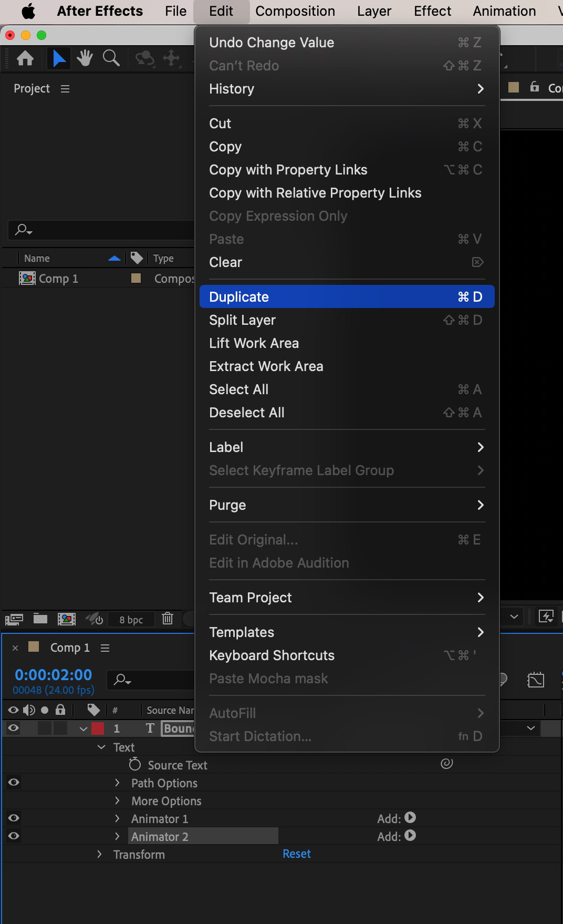Select the Hand tool
Screen dimensions: 563x924
[85, 58]
